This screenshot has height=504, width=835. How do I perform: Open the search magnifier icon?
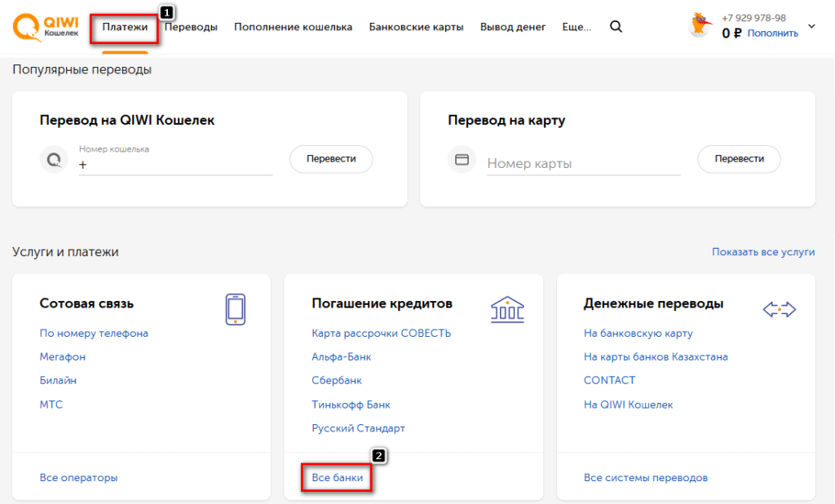point(616,27)
